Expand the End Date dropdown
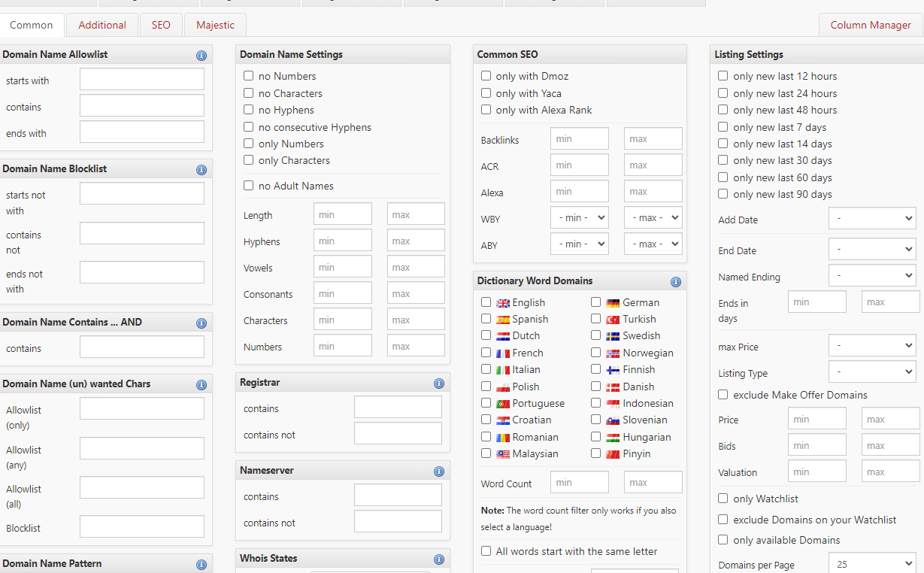Image resolution: width=924 pixels, height=573 pixels. [x=872, y=249]
